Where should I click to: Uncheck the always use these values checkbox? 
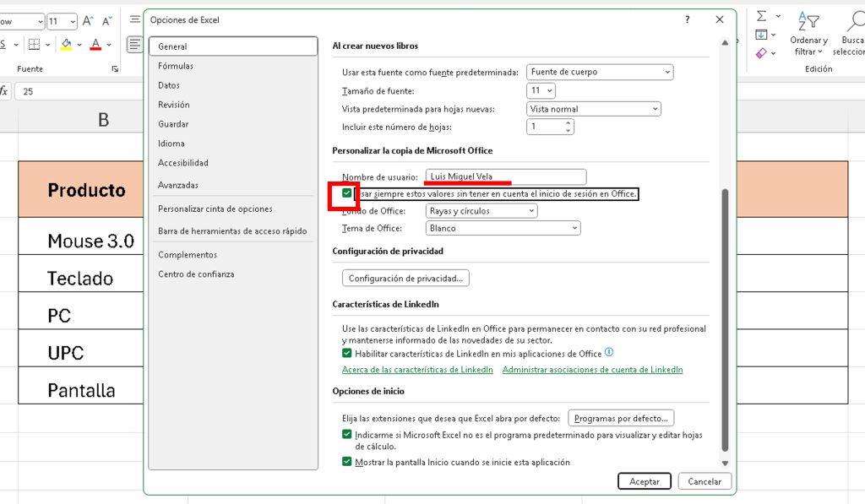point(347,194)
